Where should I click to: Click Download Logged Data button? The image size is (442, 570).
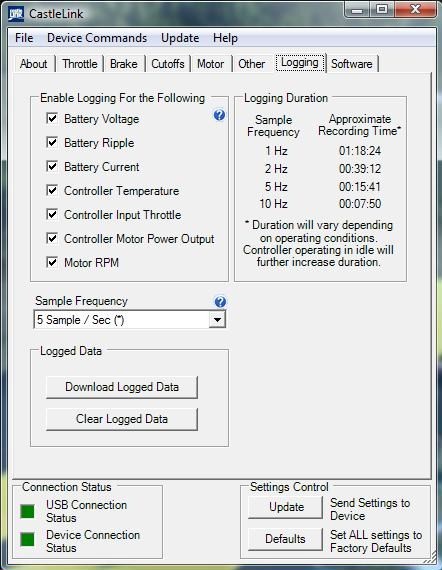coord(122,387)
